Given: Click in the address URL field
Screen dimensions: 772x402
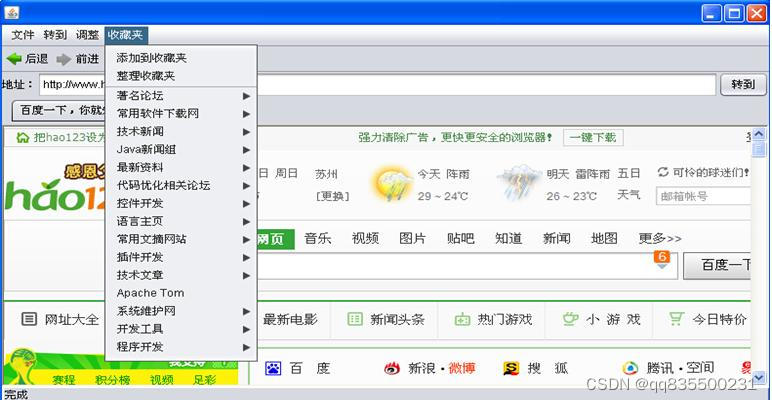Looking at the screenshot, I should [x=377, y=85].
